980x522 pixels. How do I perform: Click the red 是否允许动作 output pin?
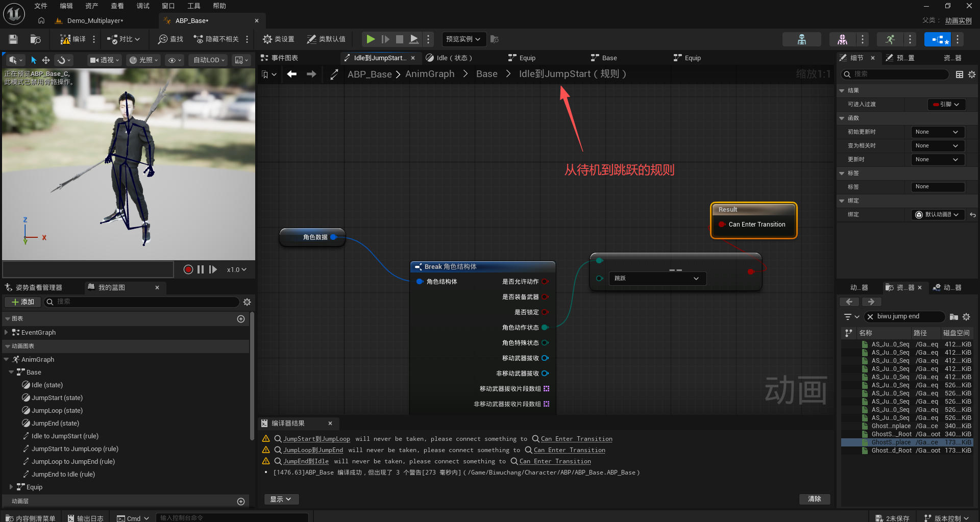point(545,282)
